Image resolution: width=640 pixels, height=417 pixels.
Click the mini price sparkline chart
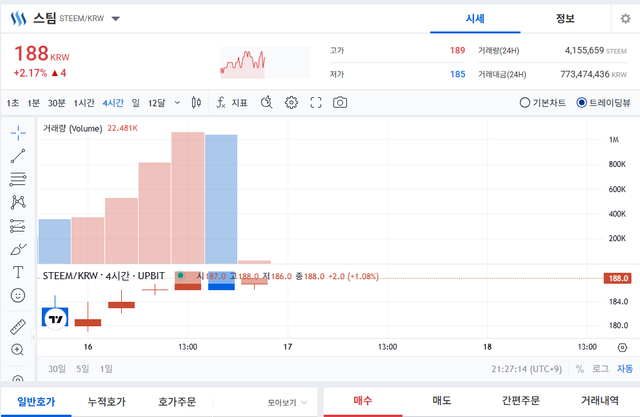coord(265,62)
